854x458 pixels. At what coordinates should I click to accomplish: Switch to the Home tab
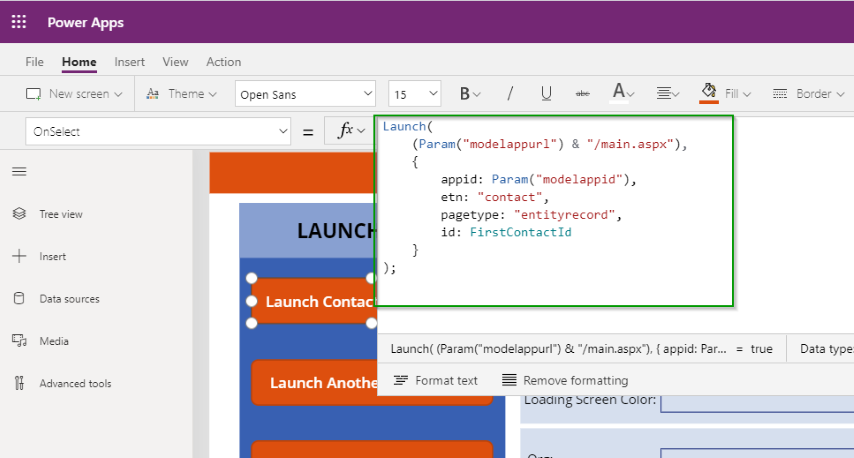coord(79,62)
